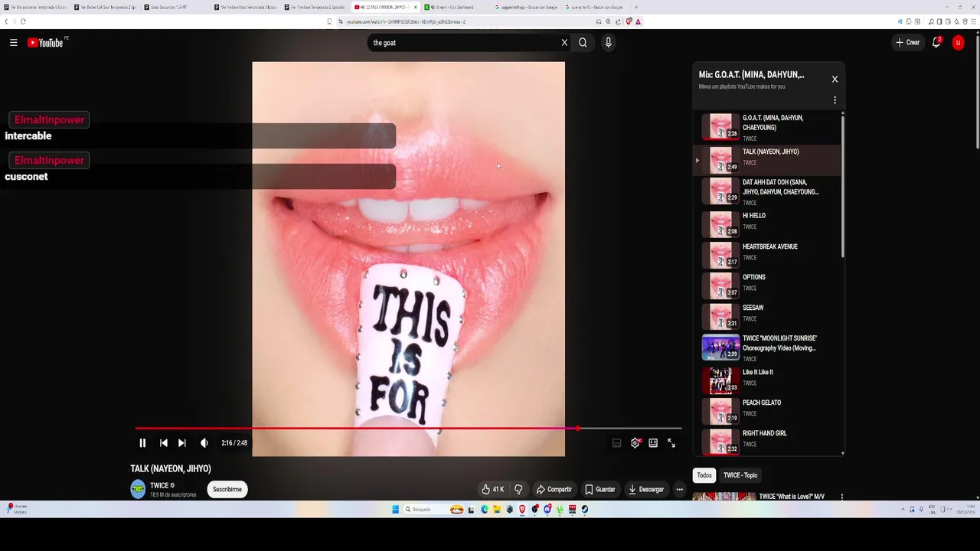Open a new browser tab

click(636, 7)
